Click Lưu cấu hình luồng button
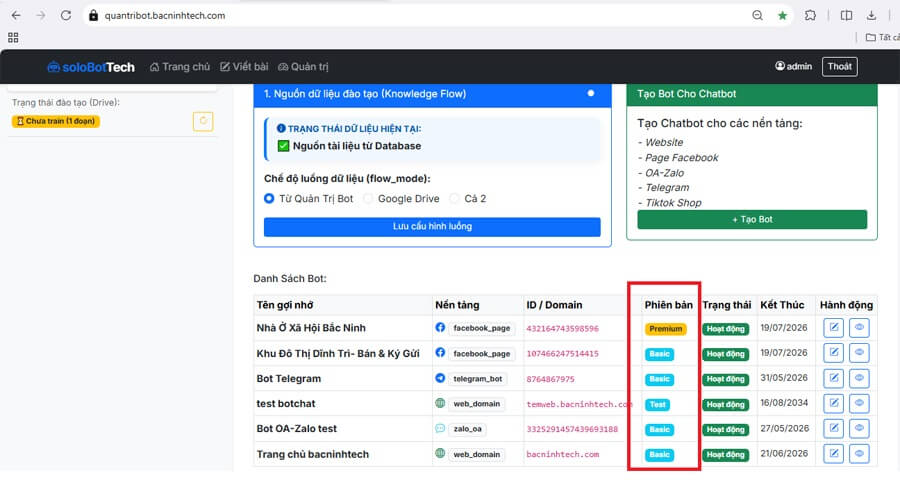 432,227
